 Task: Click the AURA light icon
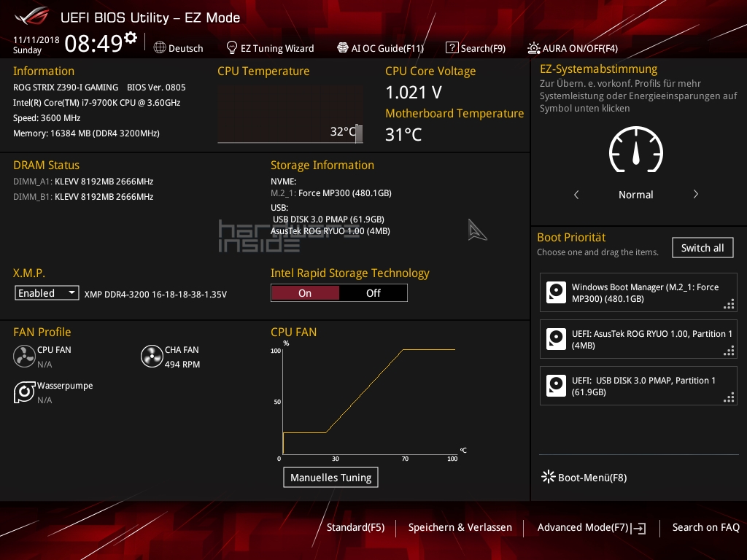(533, 48)
